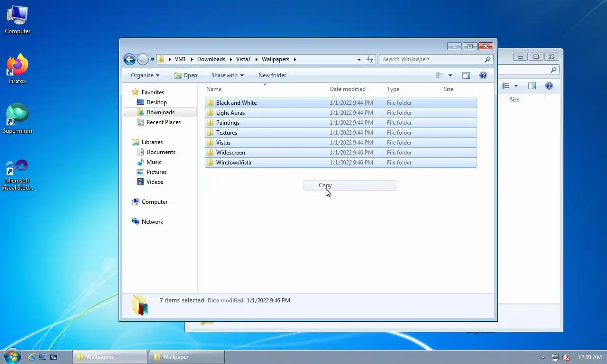
Task: Open the network tray icon
Action: 554,357
